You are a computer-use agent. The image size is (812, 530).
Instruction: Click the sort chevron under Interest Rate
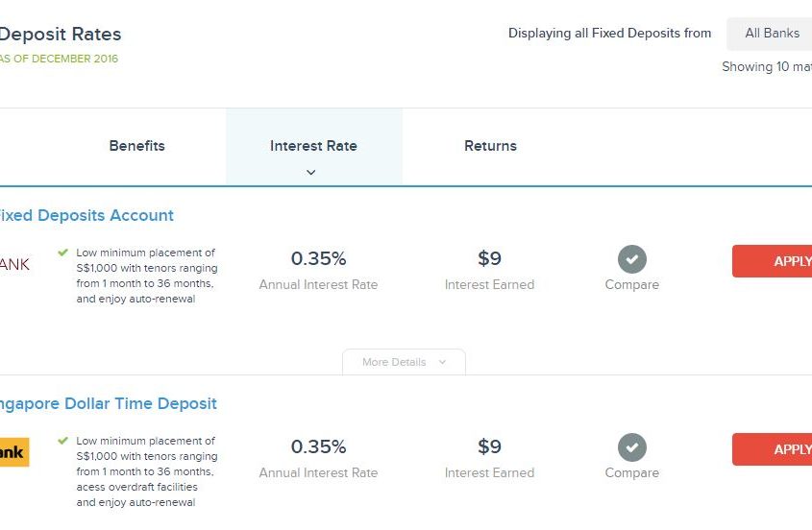pyautogui.click(x=310, y=173)
